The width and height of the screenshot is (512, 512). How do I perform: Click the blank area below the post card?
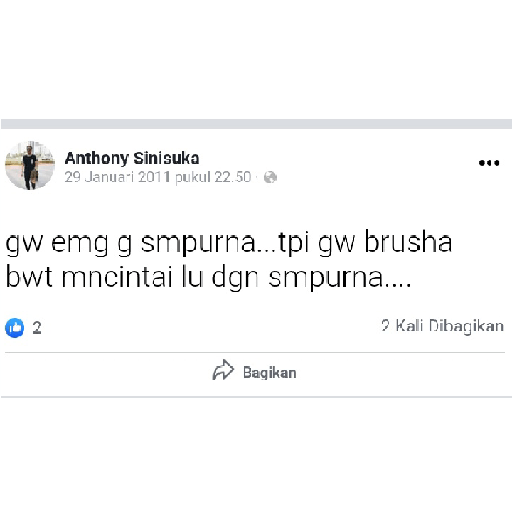(x=256, y=453)
